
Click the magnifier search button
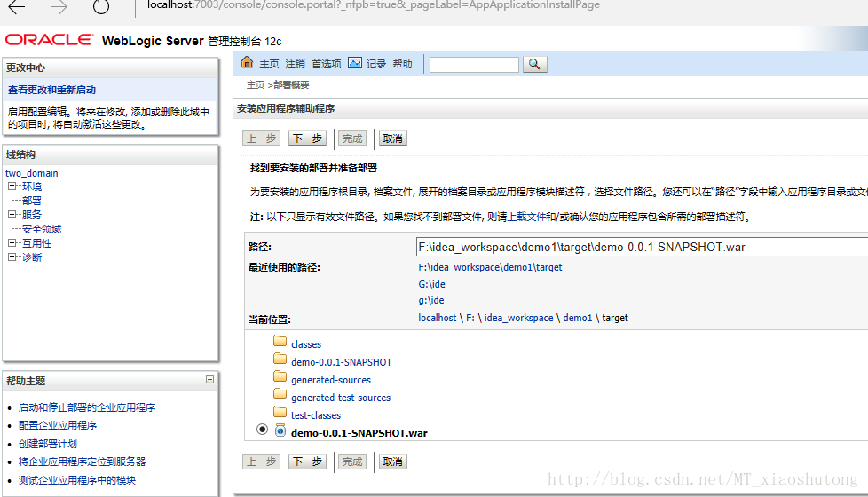pyautogui.click(x=534, y=64)
